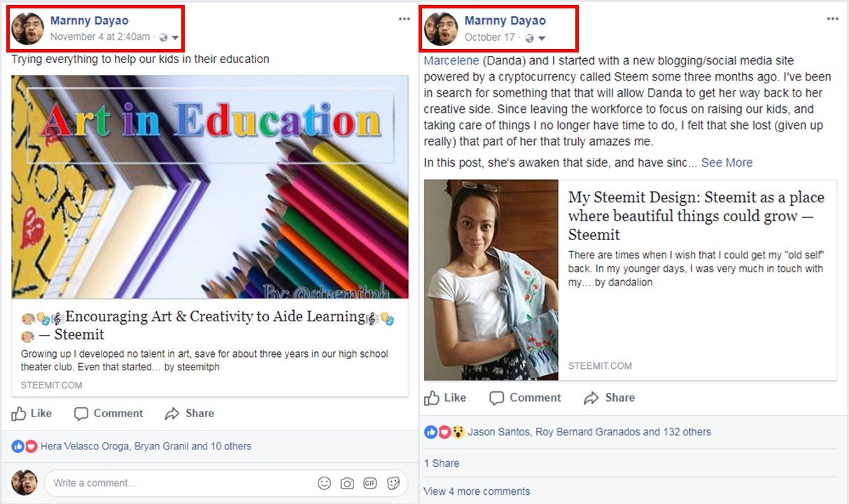
Task: Click the emoji icon in comment box
Action: pos(324,483)
